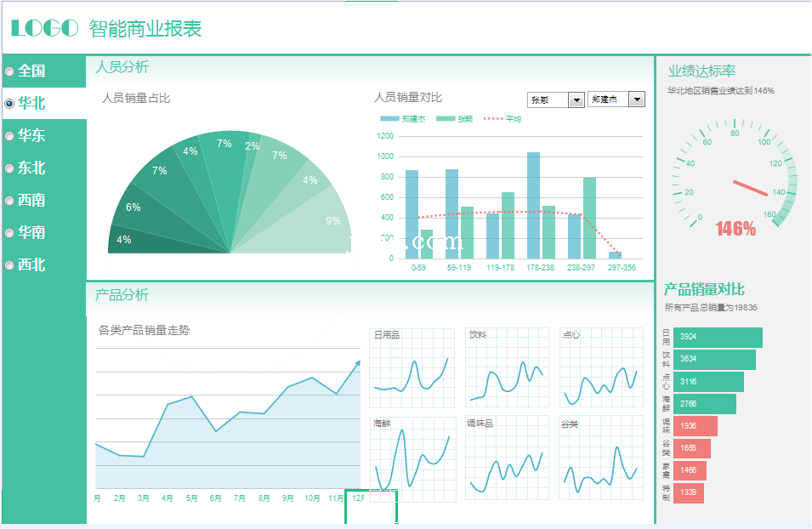
Task: Select the 西南 region radio button
Action: pyautogui.click(x=10, y=201)
